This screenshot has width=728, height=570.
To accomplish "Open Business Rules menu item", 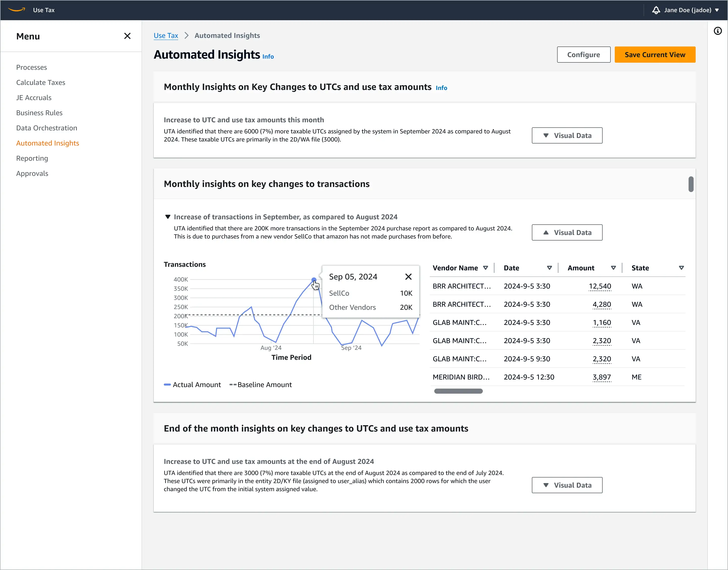I will [x=39, y=113].
